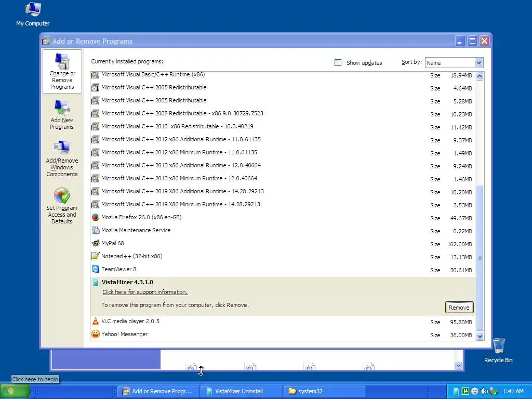Click Visual C++ 2010 x86 Redistributable icon
Image resolution: width=532 pixels, height=399 pixels.
(96, 127)
